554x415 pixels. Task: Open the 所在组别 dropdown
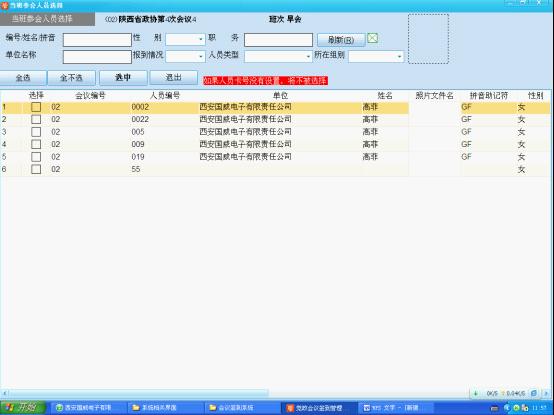point(376,57)
